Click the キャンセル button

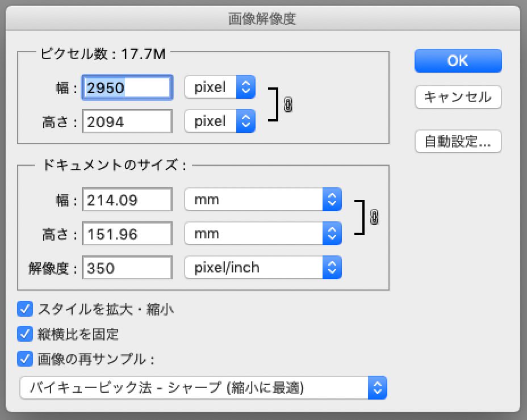click(x=458, y=98)
